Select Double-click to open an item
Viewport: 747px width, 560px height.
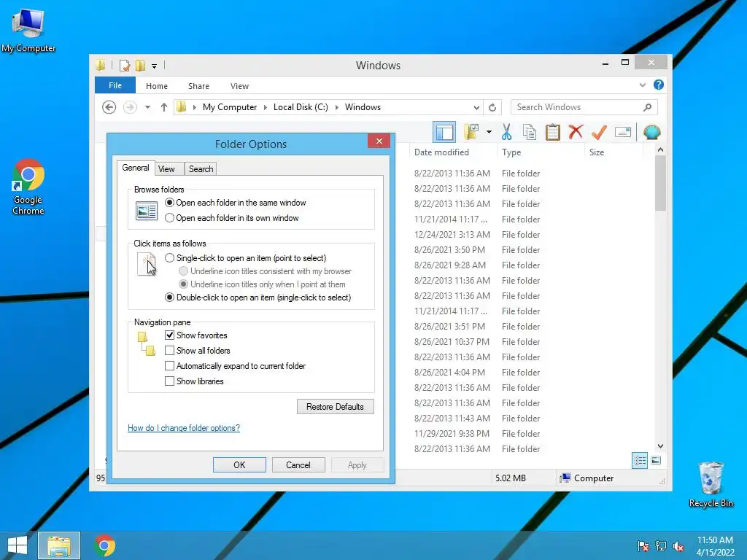click(258, 297)
